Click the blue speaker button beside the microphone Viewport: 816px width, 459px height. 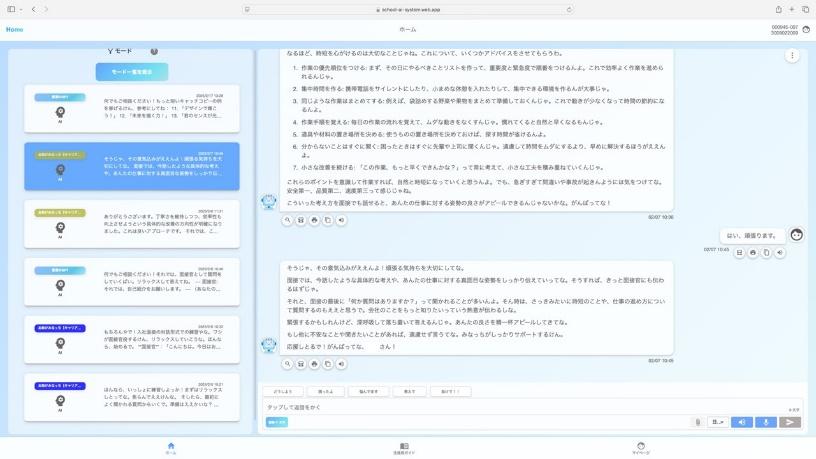[742, 422]
